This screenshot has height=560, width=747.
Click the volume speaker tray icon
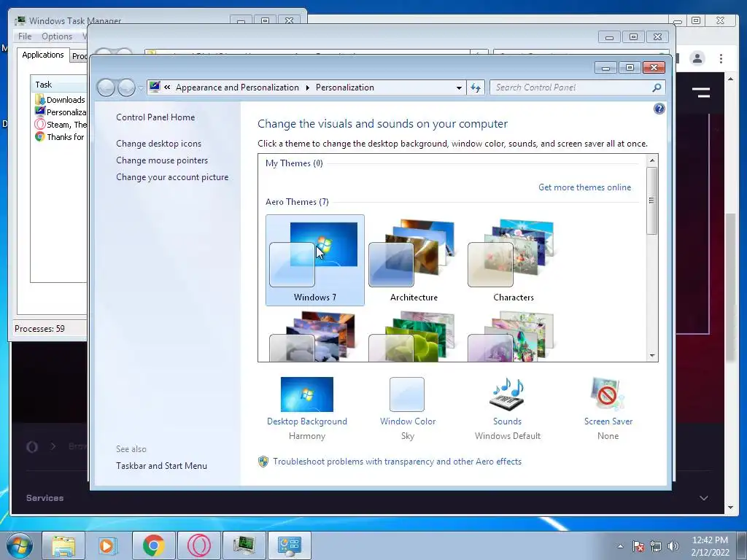point(673,546)
